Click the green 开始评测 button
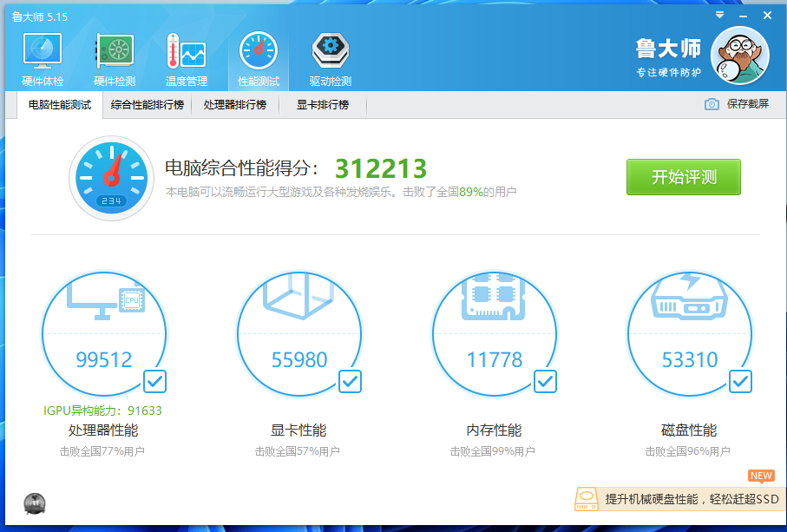 click(x=684, y=177)
